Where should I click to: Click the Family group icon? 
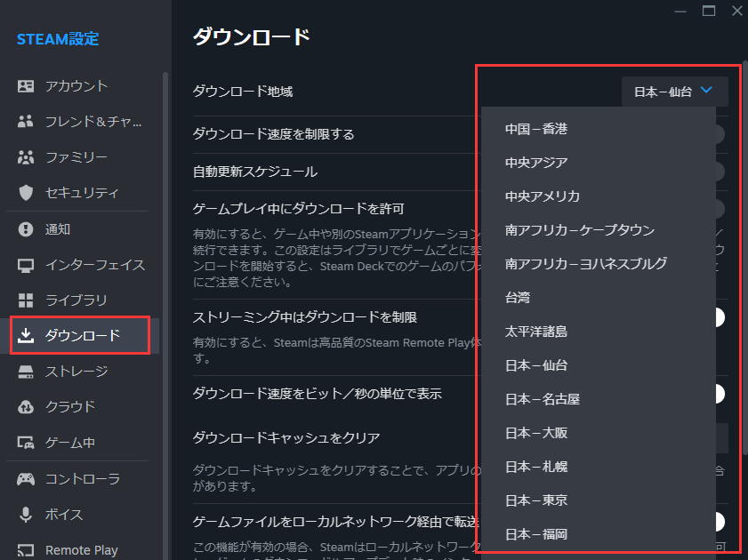pyautogui.click(x=26, y=157)
